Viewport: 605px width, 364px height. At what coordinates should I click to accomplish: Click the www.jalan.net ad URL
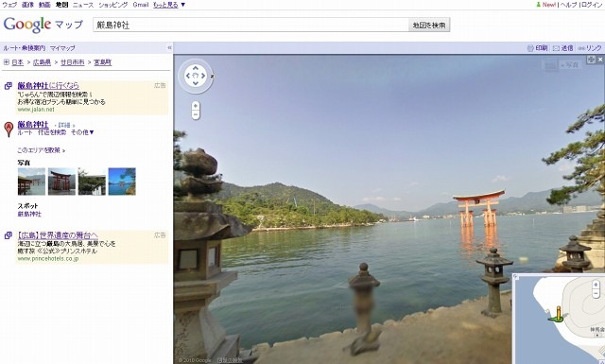click(x=36, y=110)
